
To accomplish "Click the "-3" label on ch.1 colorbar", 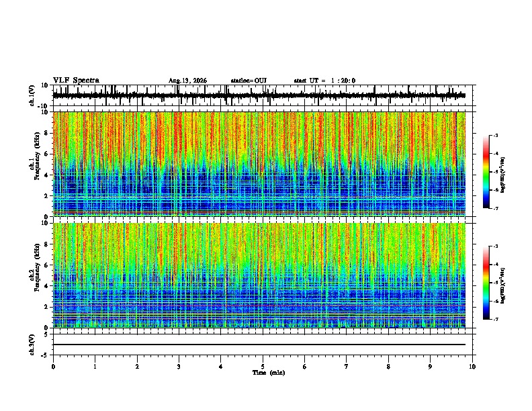I will (x=495, y=136).
